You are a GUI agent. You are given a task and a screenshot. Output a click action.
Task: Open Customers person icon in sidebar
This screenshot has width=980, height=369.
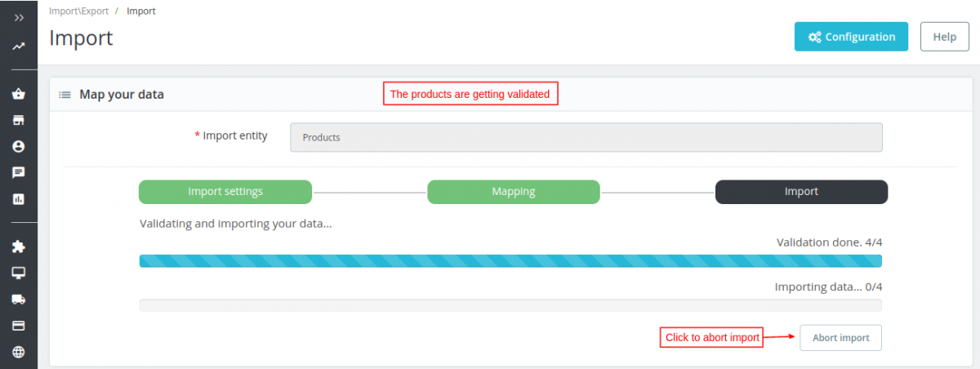pos(19,146)
